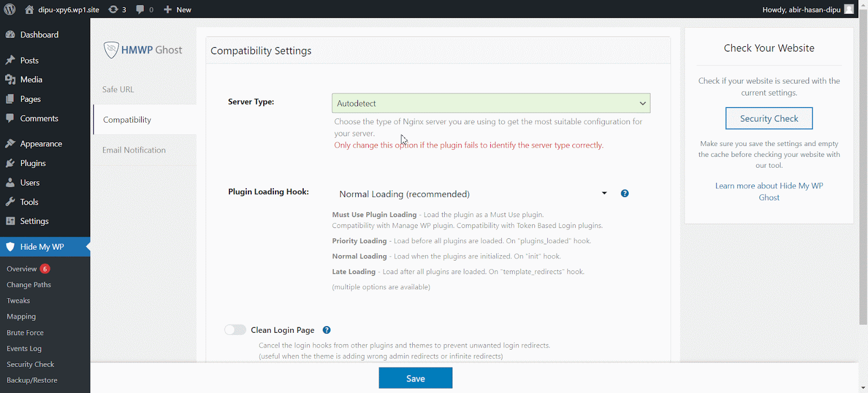The width and height of the screenshot is (868, 393).
Task: Click the Users person icon
Action: (x=10, y=183)
